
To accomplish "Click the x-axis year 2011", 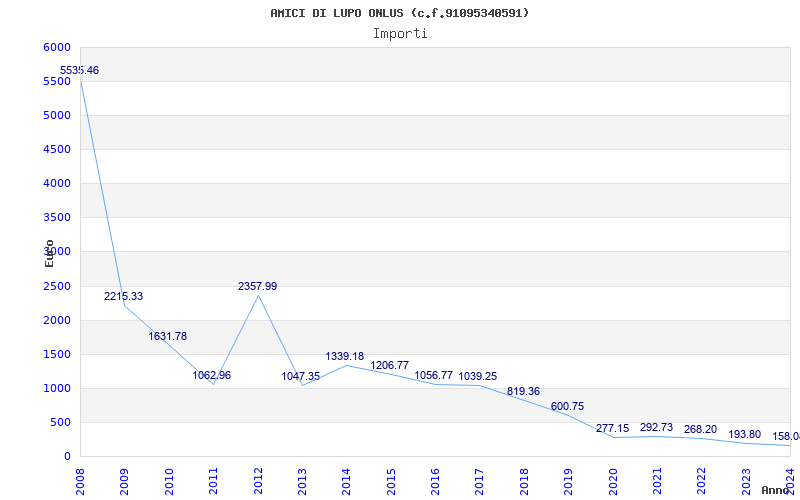I will pos(213,482).
